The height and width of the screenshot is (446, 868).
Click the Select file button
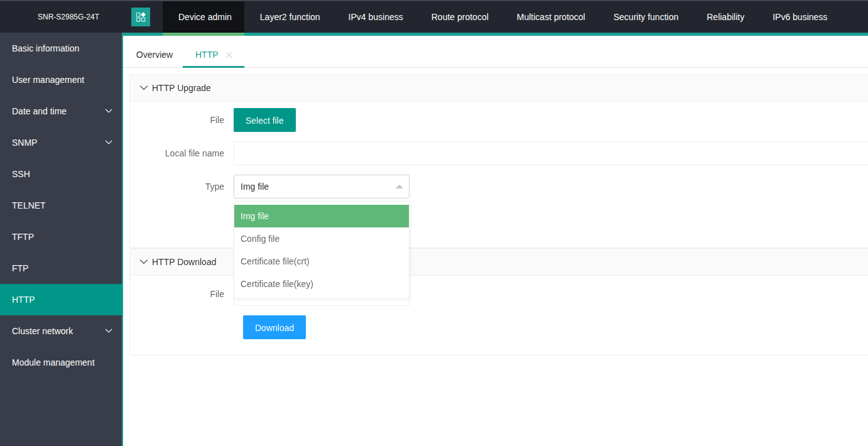click(x=264, y=120)
